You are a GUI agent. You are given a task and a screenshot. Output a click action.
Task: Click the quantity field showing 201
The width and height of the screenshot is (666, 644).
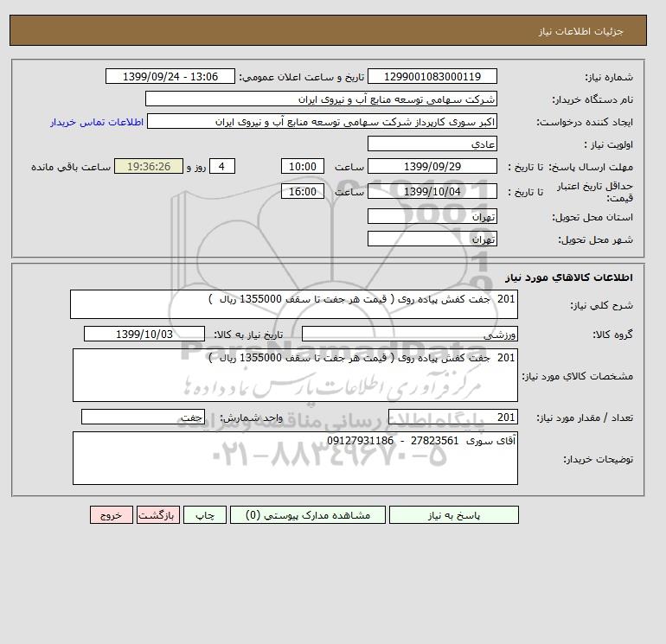452,418
